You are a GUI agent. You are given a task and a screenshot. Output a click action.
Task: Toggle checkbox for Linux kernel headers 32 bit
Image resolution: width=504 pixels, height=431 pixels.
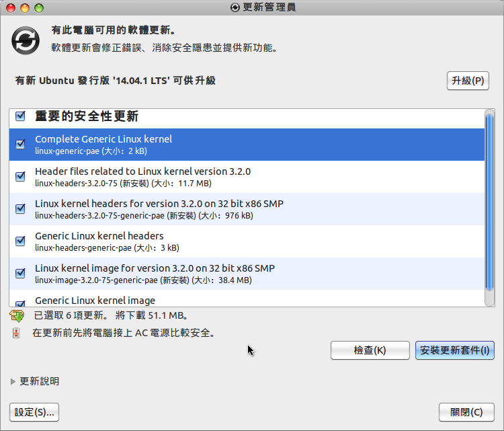coord(20,208)
